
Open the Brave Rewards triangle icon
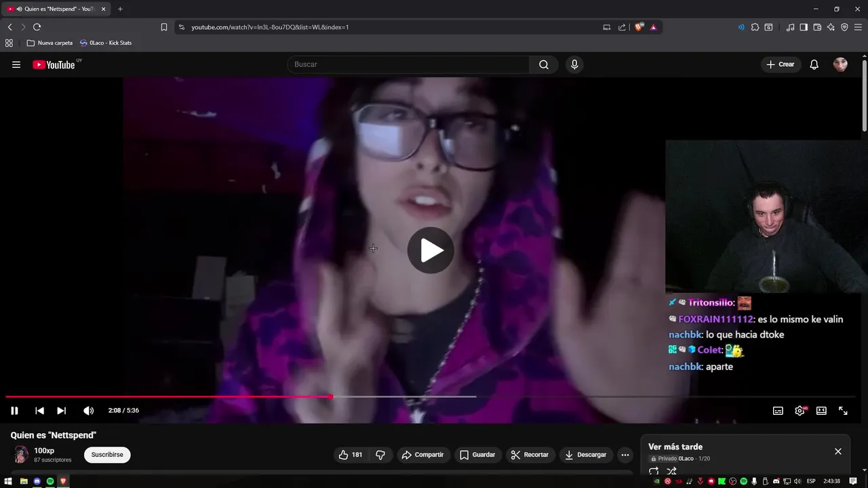(x=653, y=27)
